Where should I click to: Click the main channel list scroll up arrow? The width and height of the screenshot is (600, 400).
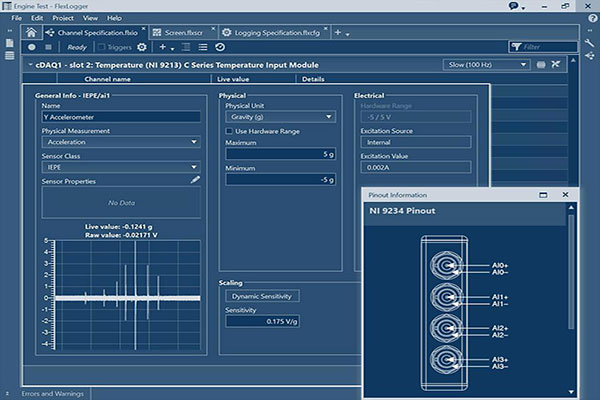pyautogui.click(x=573, y=60)
